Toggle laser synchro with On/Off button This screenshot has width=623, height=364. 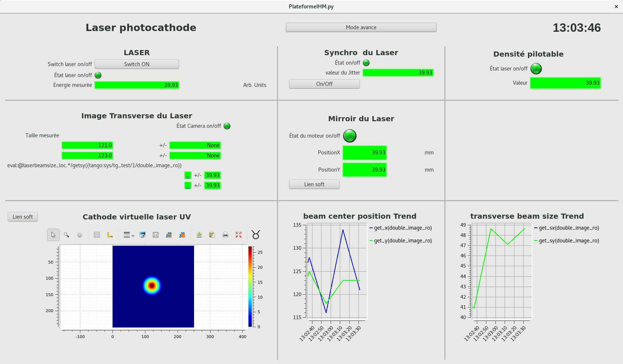click(324, 84)
